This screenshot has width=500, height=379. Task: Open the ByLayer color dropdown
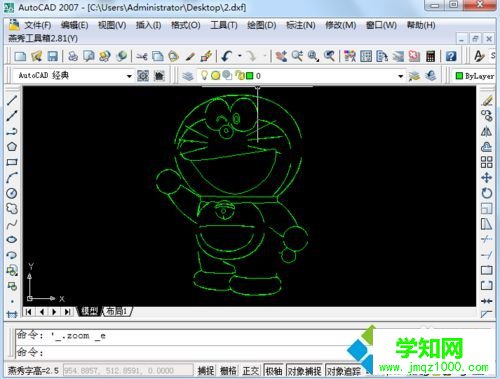click(x=475, y=76)
